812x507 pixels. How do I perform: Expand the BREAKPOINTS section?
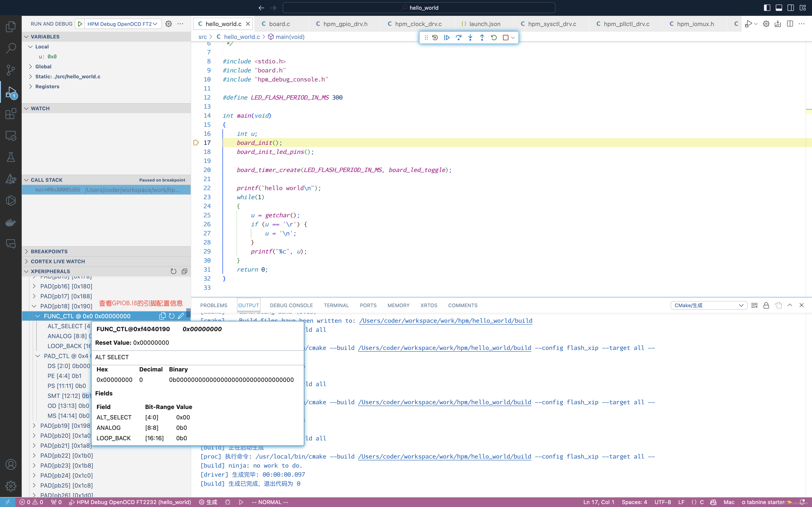coord(49,251)
